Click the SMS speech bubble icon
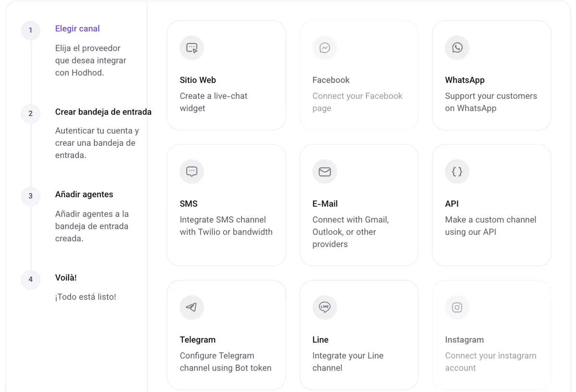 [x=192, y=172]
